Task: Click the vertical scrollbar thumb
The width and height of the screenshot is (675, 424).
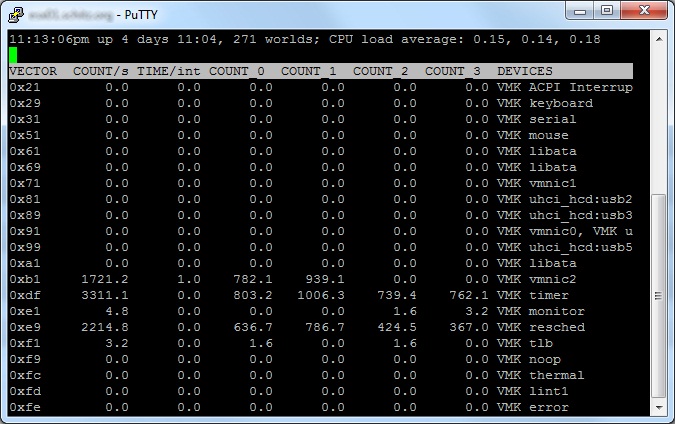Action: [659, 296]
